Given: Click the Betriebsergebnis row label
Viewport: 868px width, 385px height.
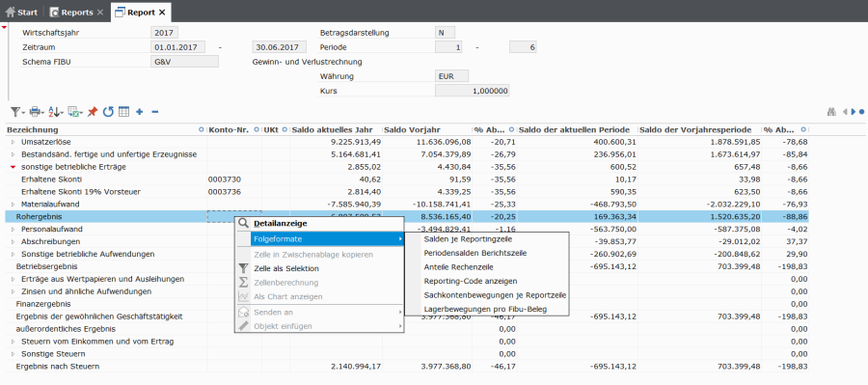Looking at the screenshot, I should click(46, 266).
